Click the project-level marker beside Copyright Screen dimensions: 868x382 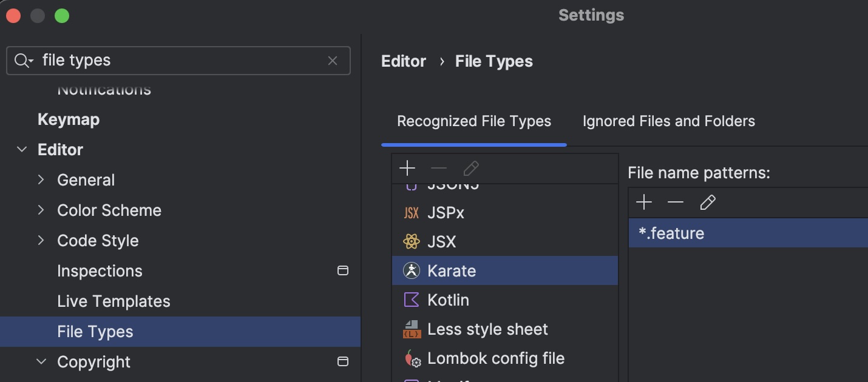coord(343,362)
